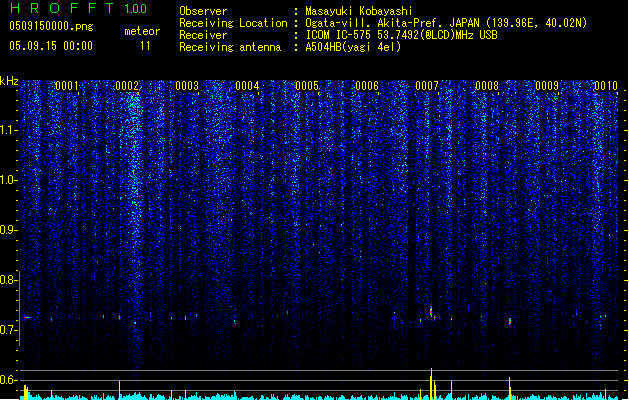The width and height of the screenshot is (629, 400).
Task: Click the timestamp 05.09.15 00:00
Action: [51, 46]
